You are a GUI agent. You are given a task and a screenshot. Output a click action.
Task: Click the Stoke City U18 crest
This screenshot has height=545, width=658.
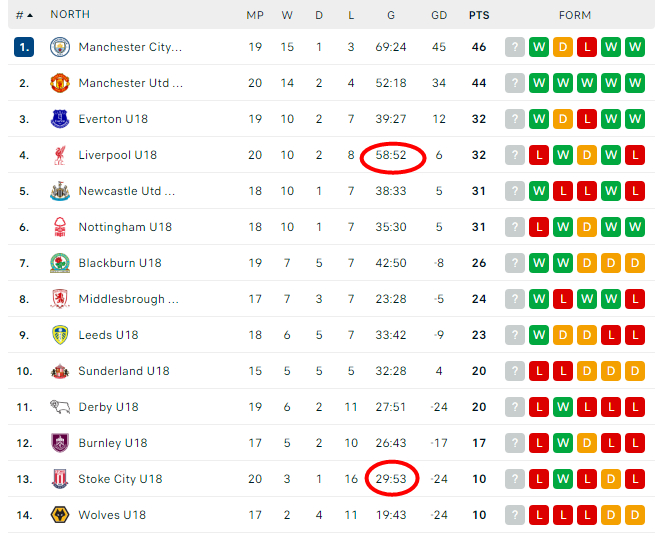click(60, 479)
